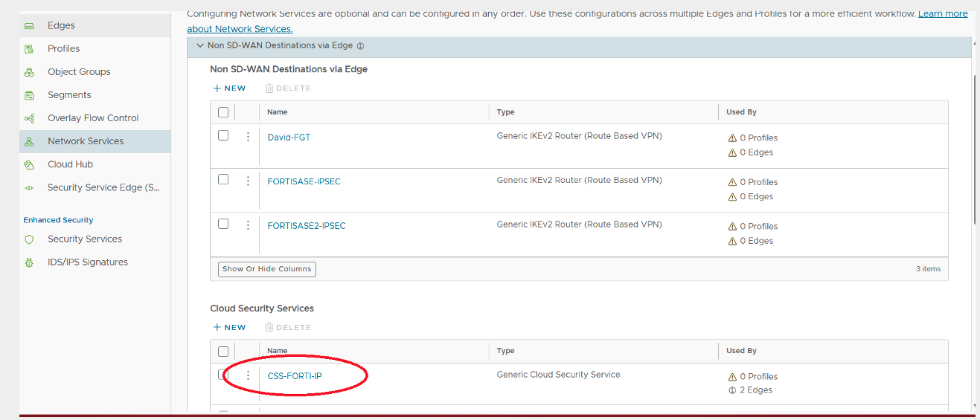Open the three-dot menu for CSS-FORTI-IP

click(x=248, y=375)
